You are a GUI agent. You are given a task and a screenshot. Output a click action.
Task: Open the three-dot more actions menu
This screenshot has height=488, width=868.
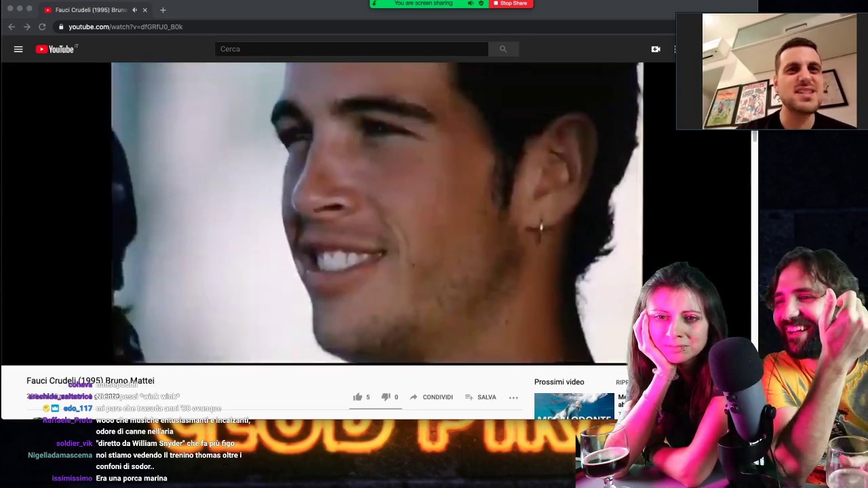click(x=513, y=397)
